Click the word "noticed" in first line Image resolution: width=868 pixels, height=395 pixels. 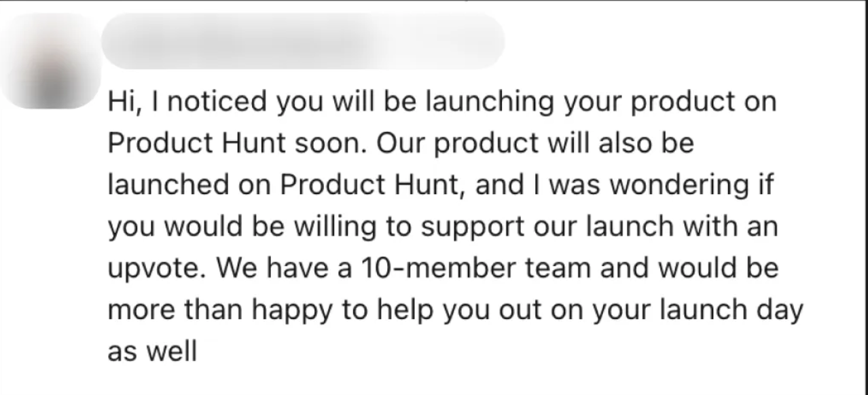pos(212,103)
